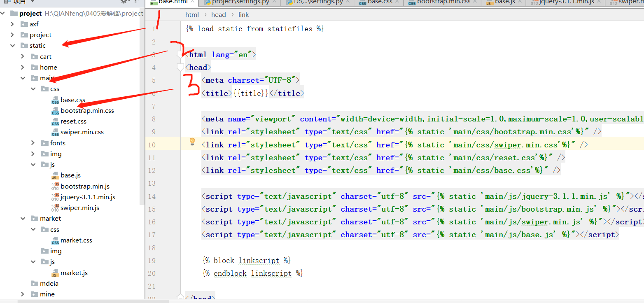Image resolution: width=644 pixels, height=303 pixels.
Task: Click the link breadcrumb above the editor
Action: click(x=243, y=14)
